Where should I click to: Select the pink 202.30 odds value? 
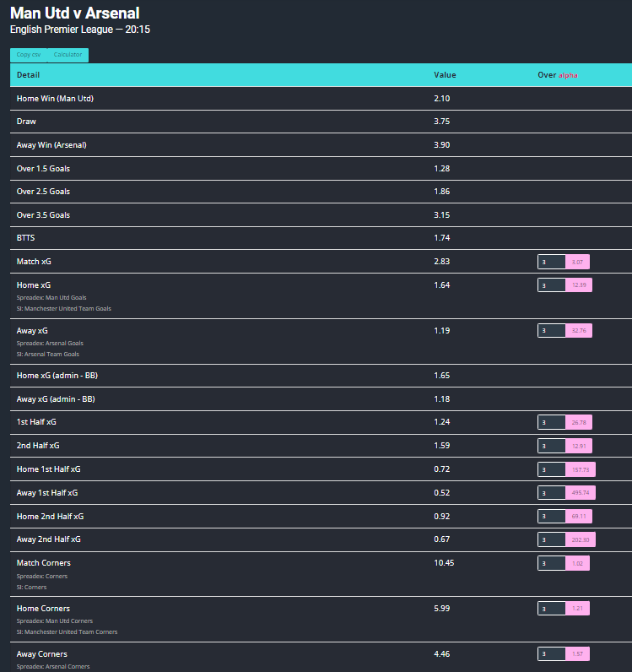(581, 540)
